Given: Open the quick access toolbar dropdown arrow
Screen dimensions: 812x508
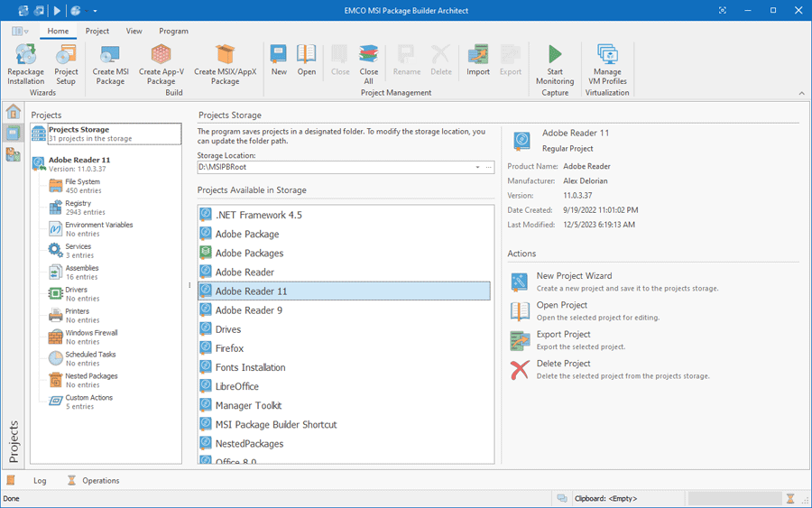Looking at the screenshot, I should [96, 10].
